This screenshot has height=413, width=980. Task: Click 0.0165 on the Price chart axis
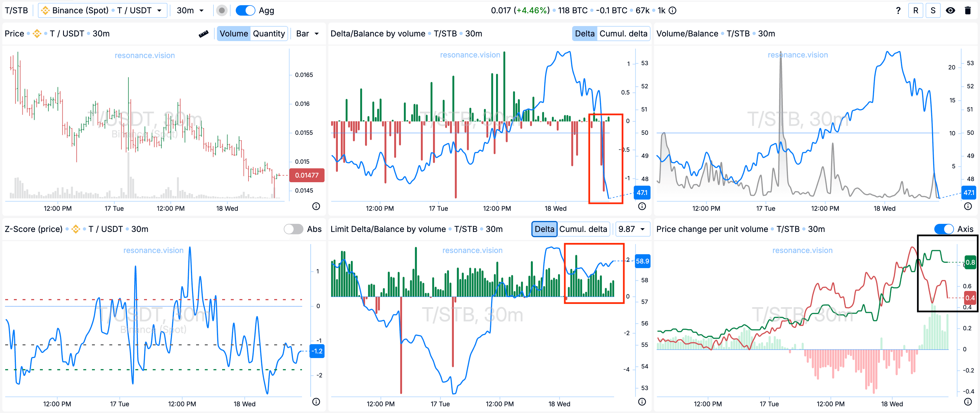click(x=304, y=75)
